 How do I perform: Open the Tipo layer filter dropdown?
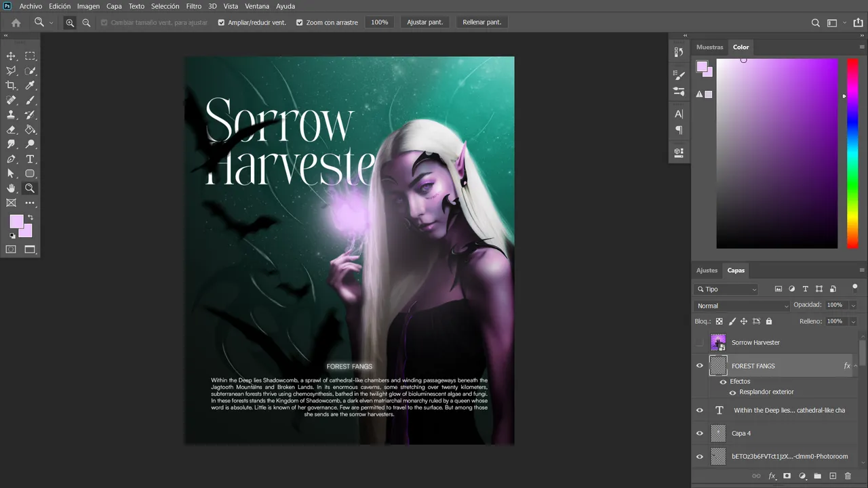click(726, 289)
